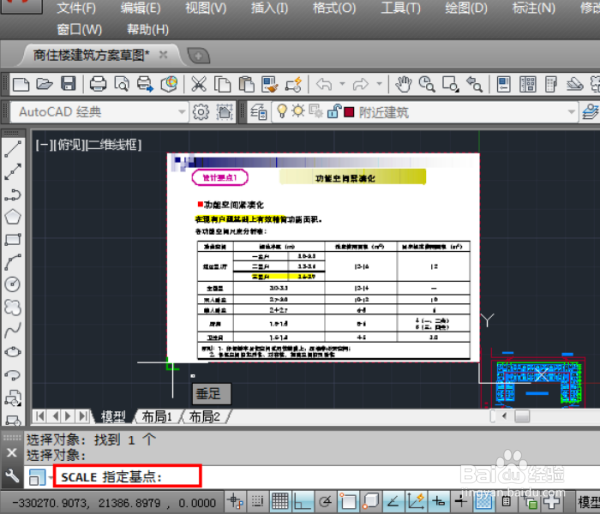Open the 视图(V) menu
The height and width of the screenshot is (514, 600).
click(206, 8)
